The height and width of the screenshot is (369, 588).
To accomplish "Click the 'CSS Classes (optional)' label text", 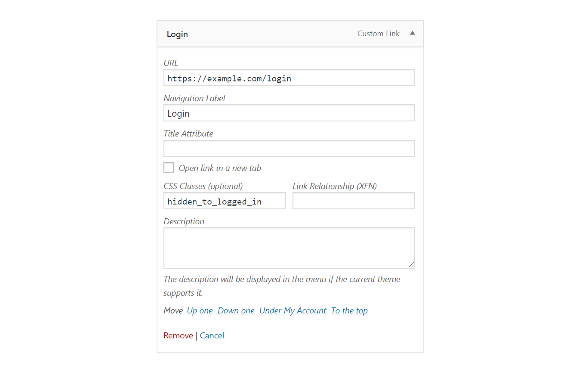I will [x=203, y=186].
